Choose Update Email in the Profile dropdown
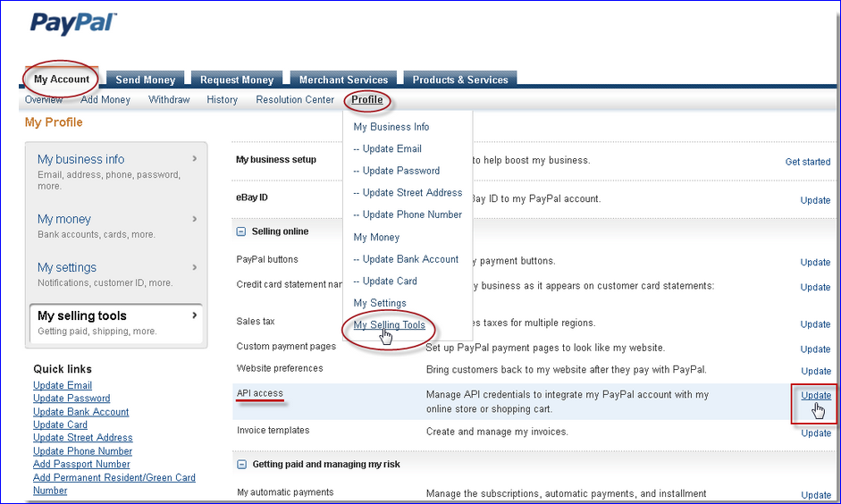 point(387,149)
